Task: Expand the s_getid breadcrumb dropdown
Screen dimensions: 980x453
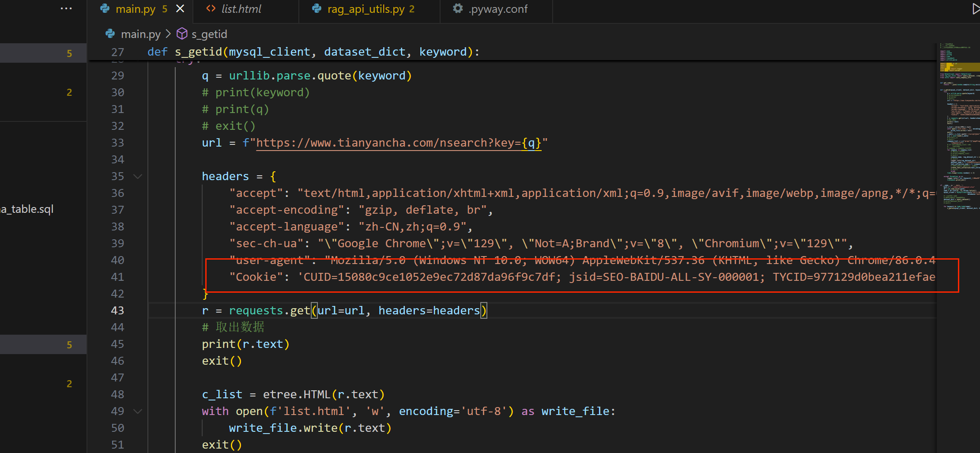Action: coord(209,34)
